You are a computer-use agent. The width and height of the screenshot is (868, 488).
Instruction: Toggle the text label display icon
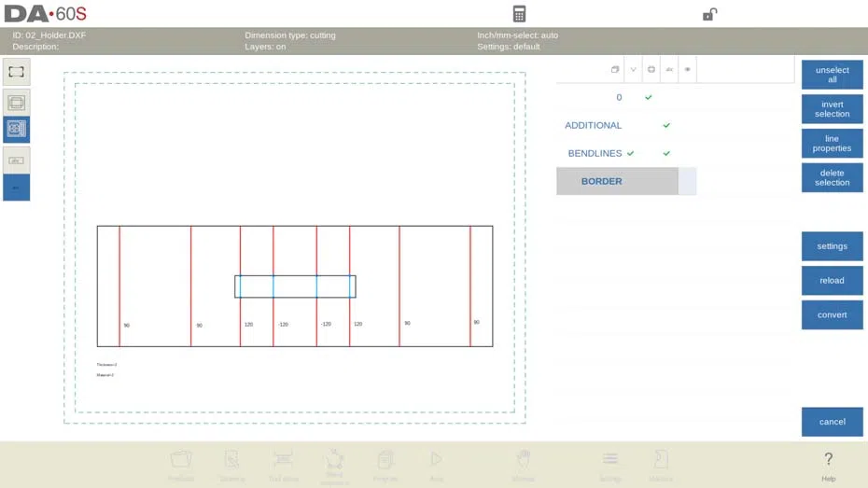[16, 160]
